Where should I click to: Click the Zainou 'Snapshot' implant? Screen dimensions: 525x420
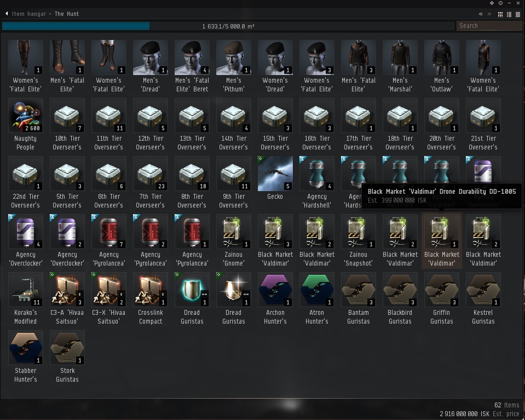point(358,240)
